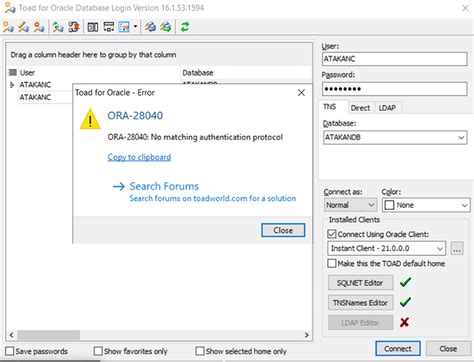
Task: Open the SQLNET Editor
Action: pyautogui.click(x=360, y=283)
